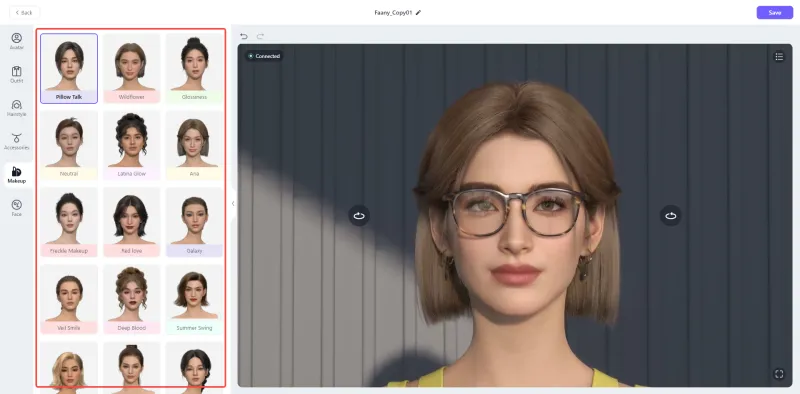Image resolution: width=800 pixels, height=394 pixels.
Task: Click the fullscreen icon in the viewport
Action: (779, 374)
